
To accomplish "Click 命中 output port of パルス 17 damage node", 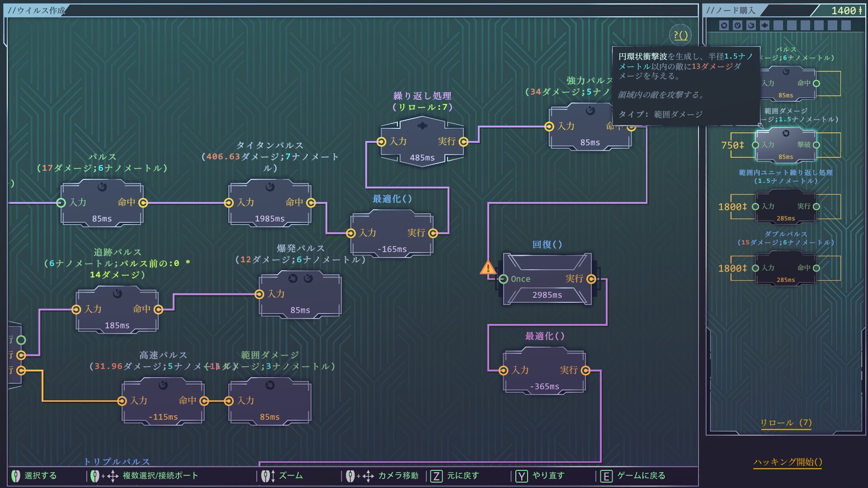I will pos(143,203).
